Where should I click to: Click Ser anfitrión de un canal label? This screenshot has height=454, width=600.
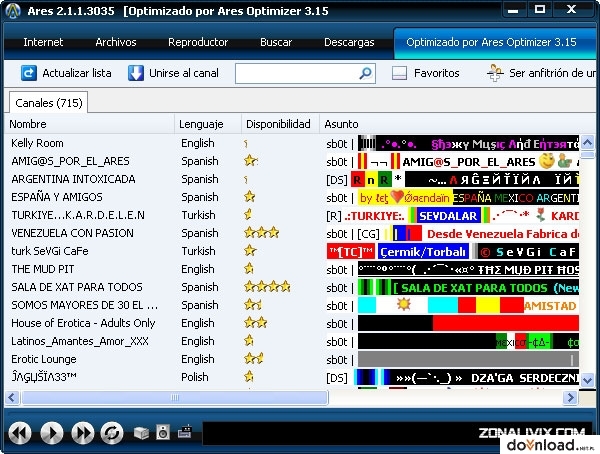pos(552,73)
